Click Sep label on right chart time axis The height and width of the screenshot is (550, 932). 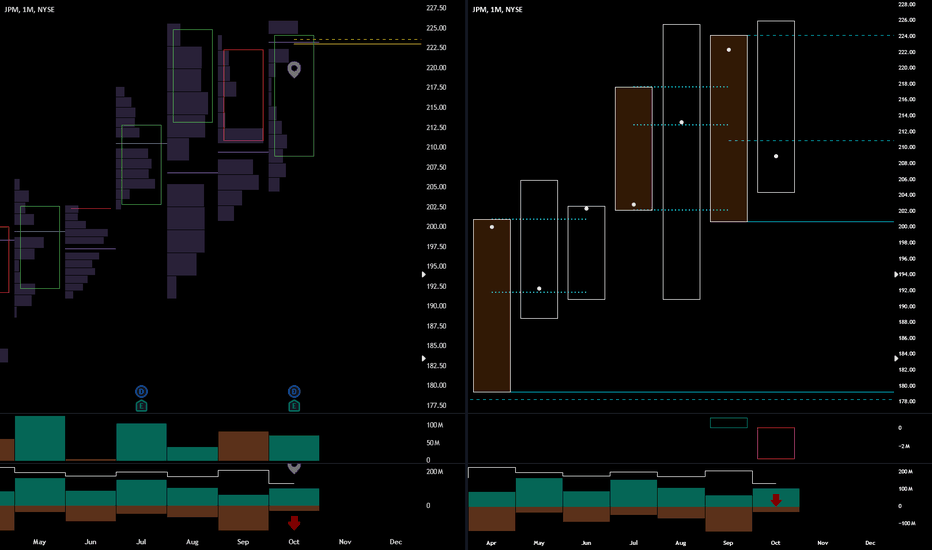pos(728,543)
